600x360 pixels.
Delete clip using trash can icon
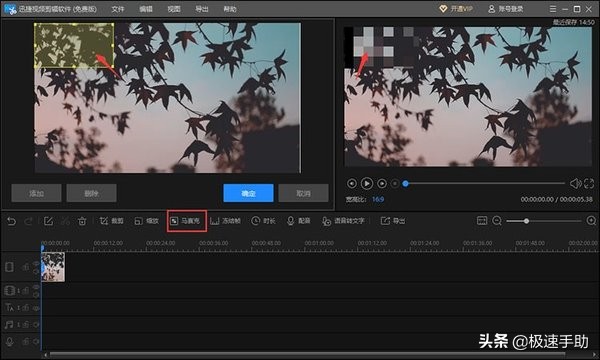point(82,221)
